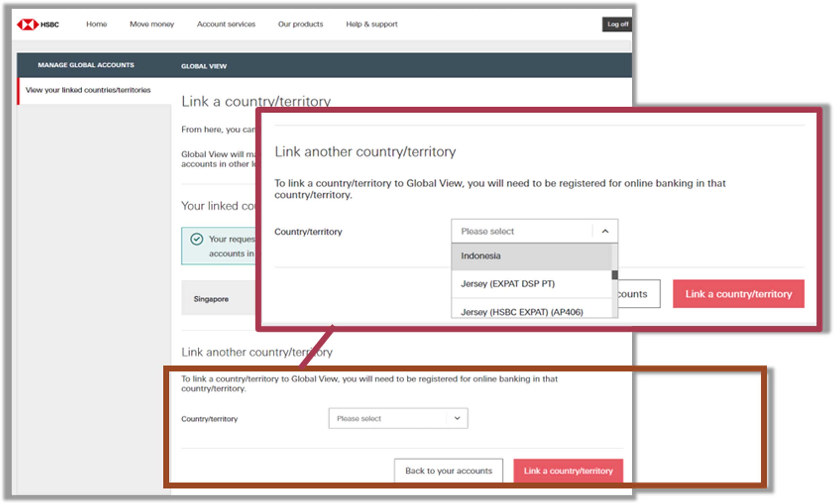This screenshot has width=835, height=504.
Task: Click the dropdown list scrollbar thumb
Action: tap(615, 275)
